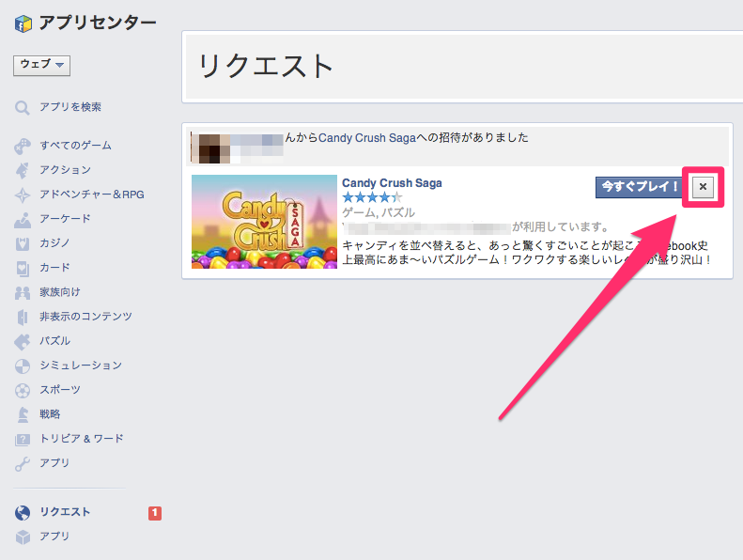
Task: Select the シミュレーション category
Action: click(x=81, y=366)
